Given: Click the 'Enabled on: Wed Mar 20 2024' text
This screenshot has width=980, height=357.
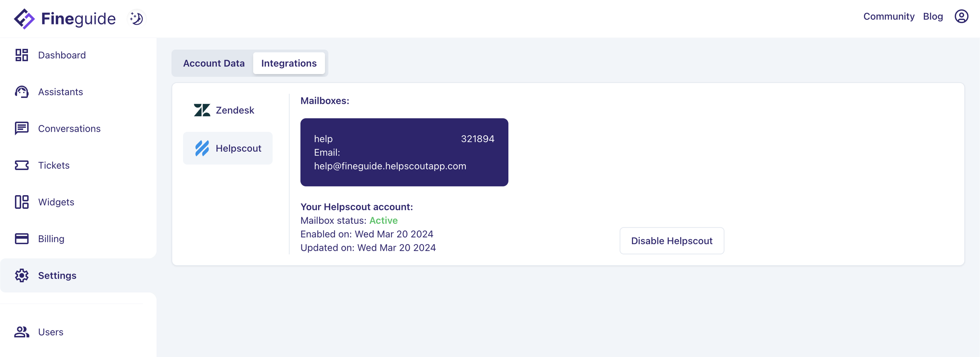Looking at the screenshot, I should [x=367, y=234].
